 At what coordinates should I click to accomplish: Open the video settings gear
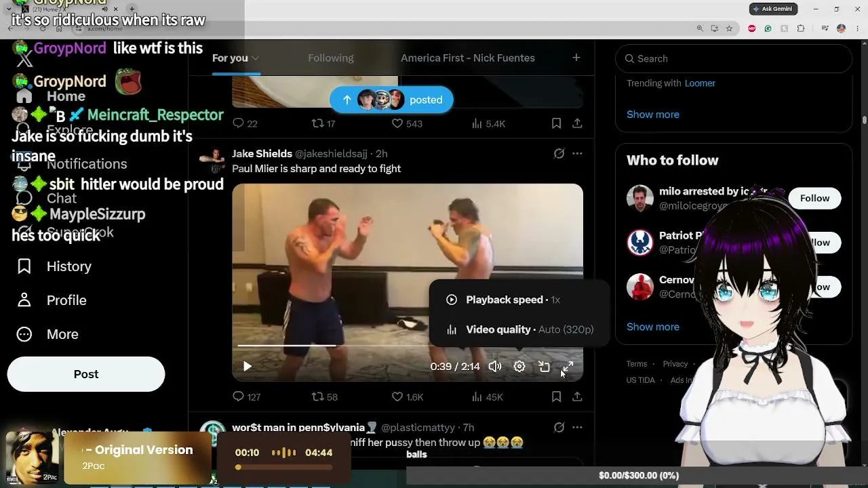tap(519, 367)
